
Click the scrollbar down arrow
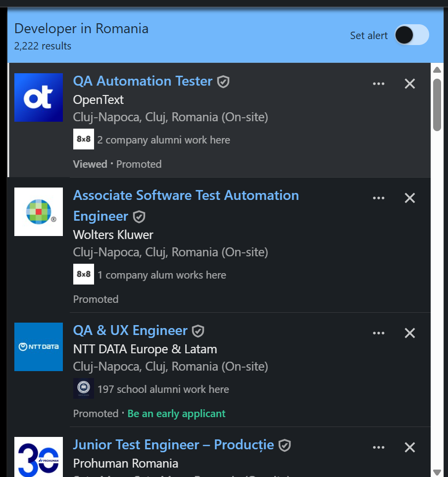tap(437, 472)
